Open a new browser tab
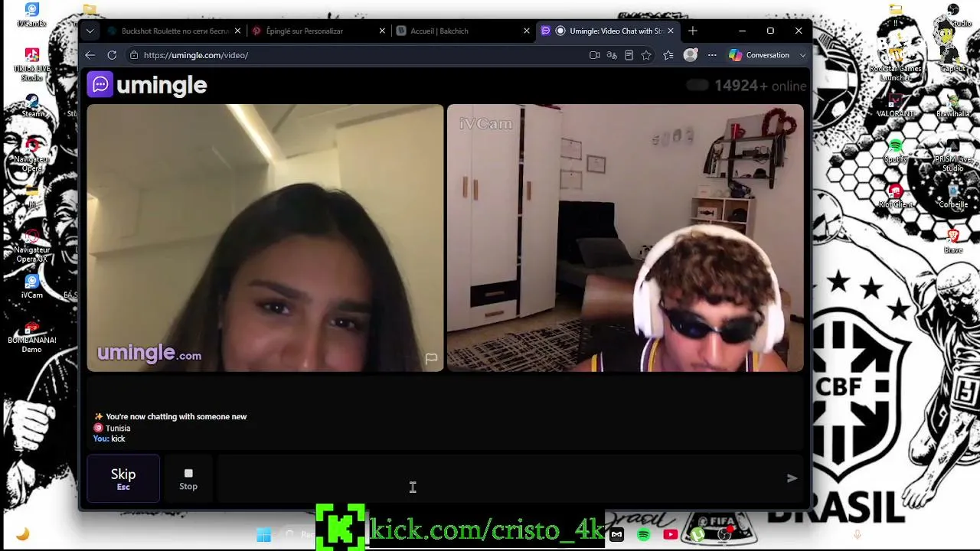This screenshot has height=551, width=980. [x=693, y=31]
